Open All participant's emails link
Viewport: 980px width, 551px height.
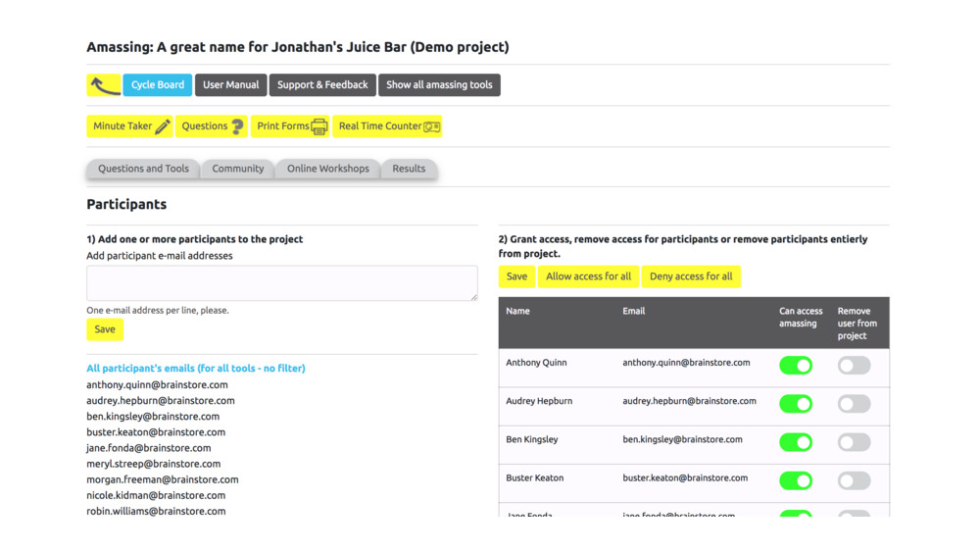[196, 369]
